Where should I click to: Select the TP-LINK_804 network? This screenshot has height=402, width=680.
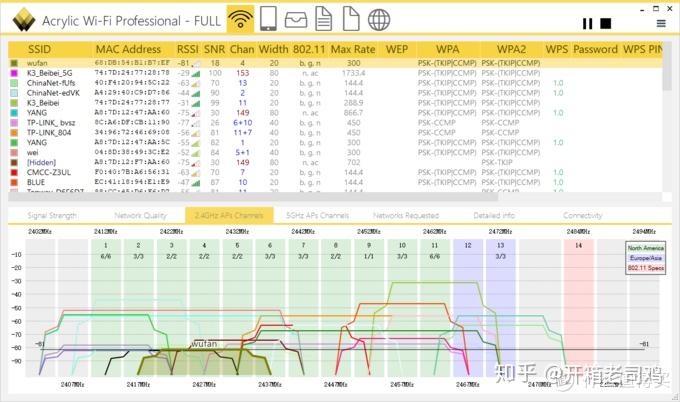coord(335,133)
